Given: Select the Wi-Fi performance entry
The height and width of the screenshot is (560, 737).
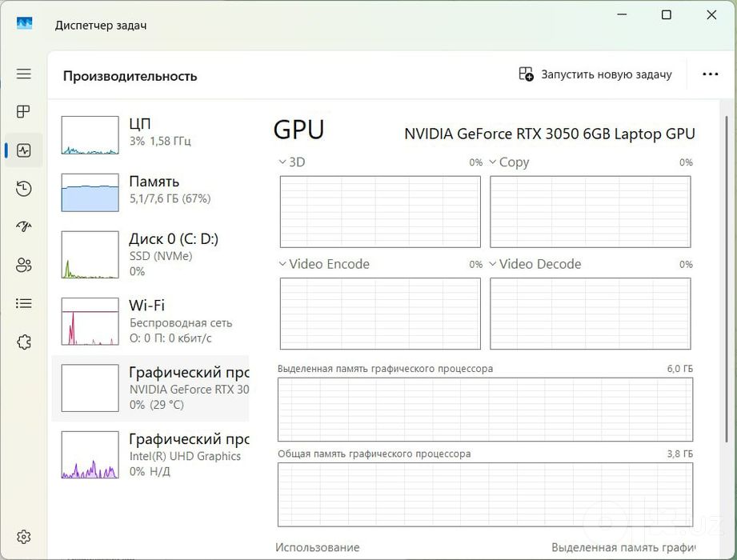Looking at the screenshot, I should point(150,322).
